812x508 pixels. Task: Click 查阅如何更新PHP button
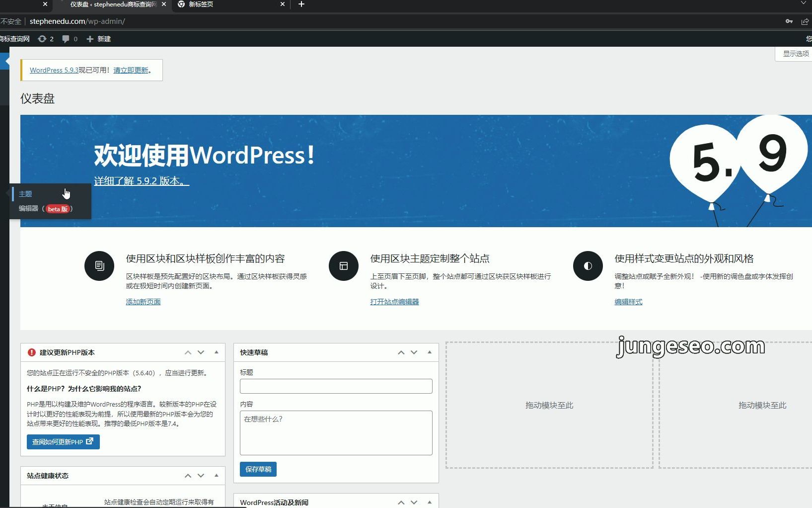coord(63,442)
